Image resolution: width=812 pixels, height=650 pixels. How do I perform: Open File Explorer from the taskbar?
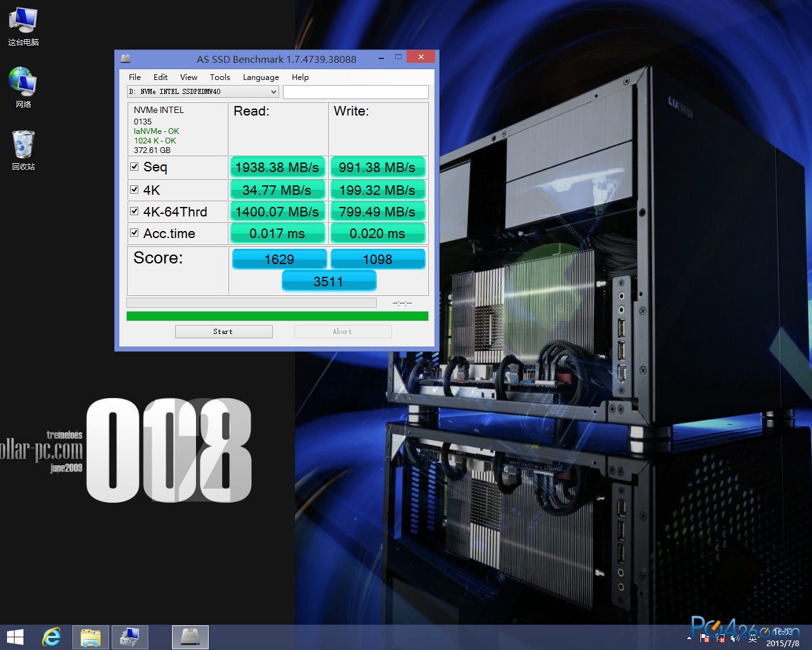[x=91, y=637]
